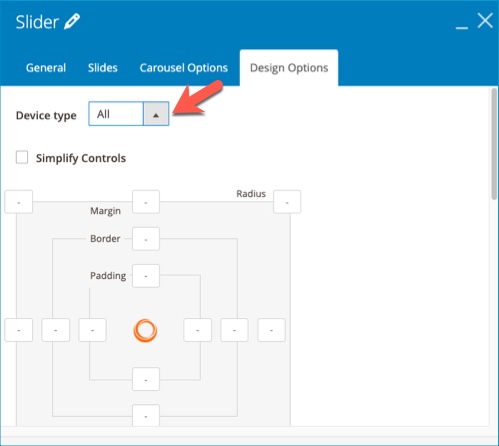Go to the Carousel Options tab
Viewport: 499px width, 446px height.
(184, 68)
